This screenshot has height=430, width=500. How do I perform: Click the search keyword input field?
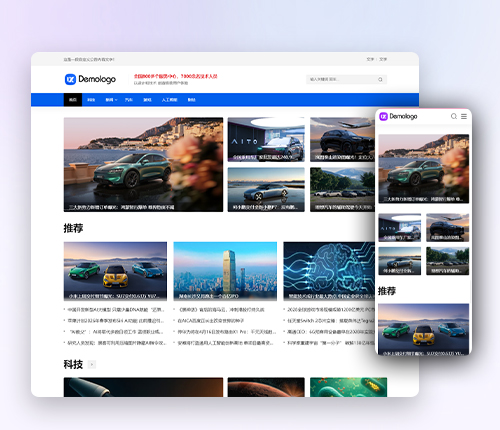pos(342,79)
